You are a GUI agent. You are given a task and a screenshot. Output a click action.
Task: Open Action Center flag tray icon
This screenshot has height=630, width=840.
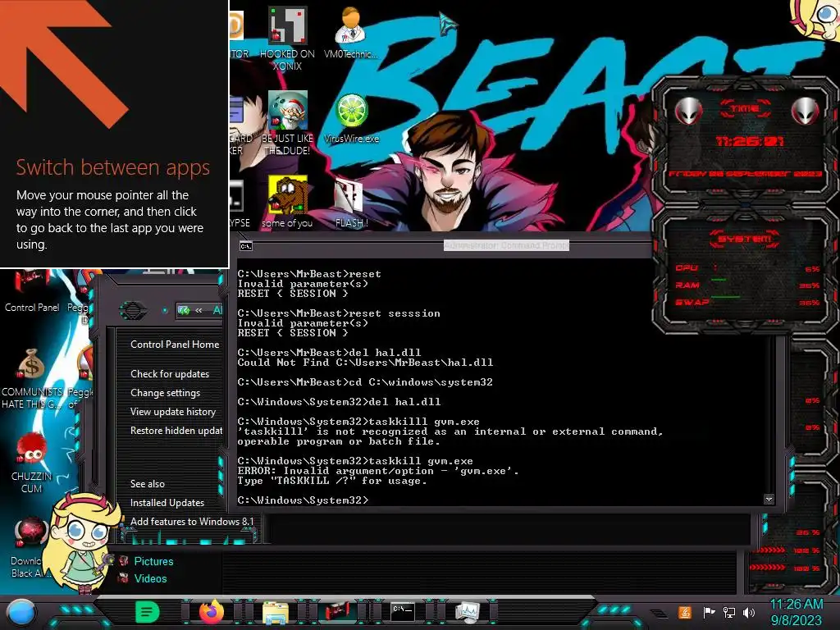tap(709, 612)
